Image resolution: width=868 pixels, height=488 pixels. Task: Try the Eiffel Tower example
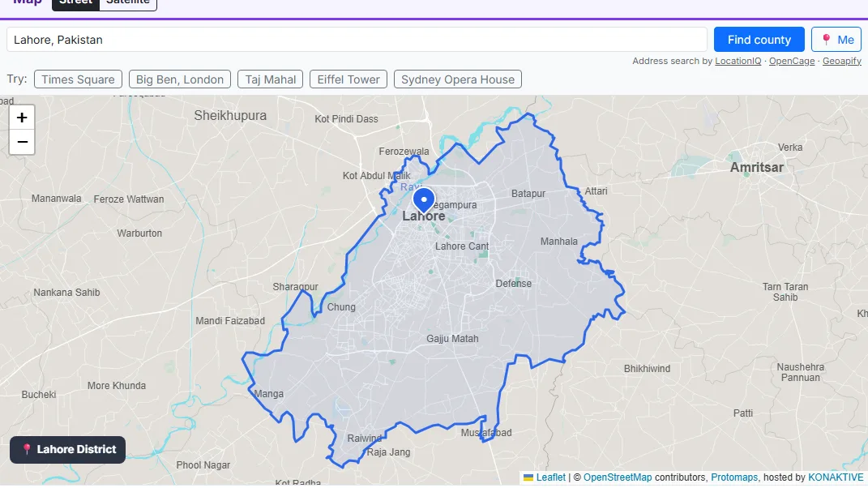coord(348,79)
